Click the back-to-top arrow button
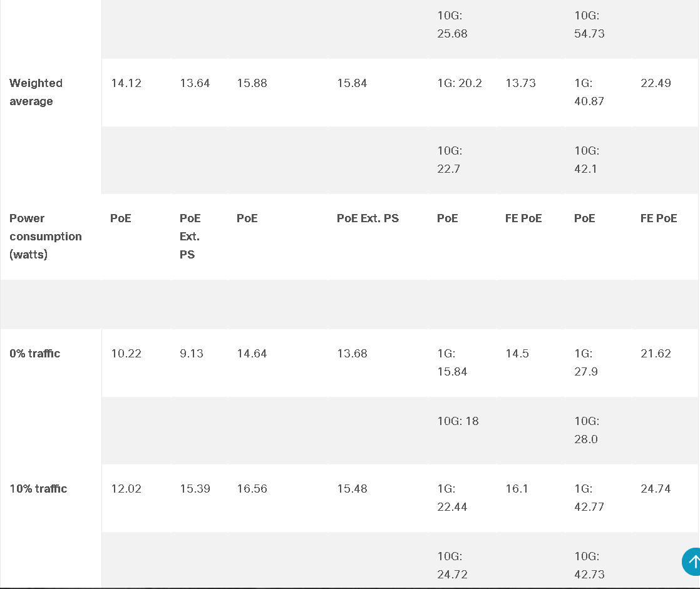This screenshot has height=589, width=700. (691, 562)
